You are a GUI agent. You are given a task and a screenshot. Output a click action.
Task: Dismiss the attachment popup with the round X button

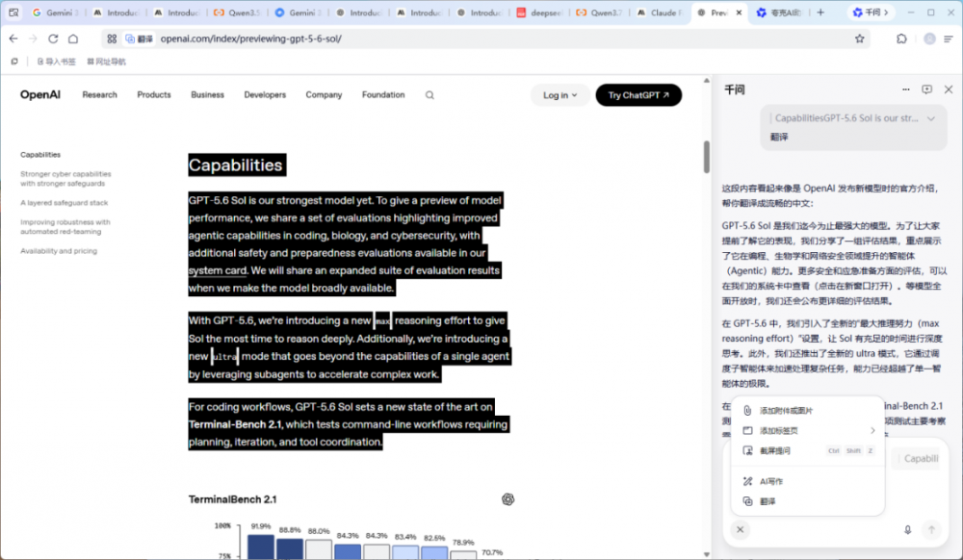[740, 530]
